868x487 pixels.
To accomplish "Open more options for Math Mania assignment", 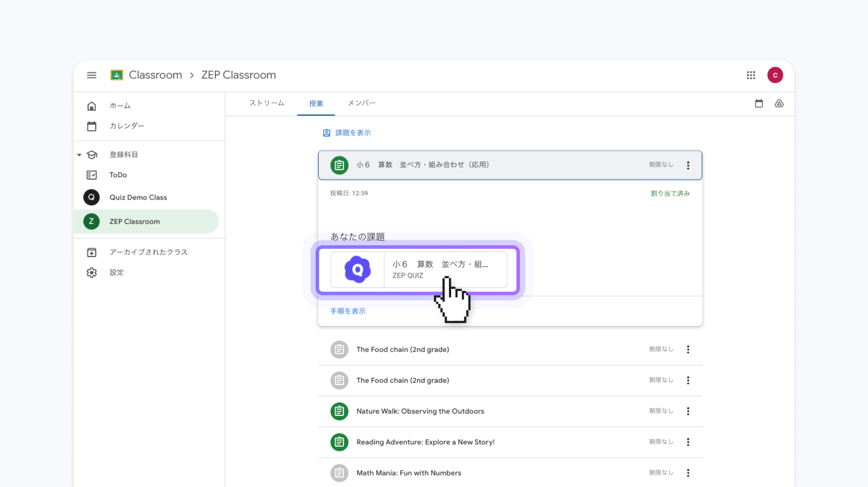I will click(688, 473).
